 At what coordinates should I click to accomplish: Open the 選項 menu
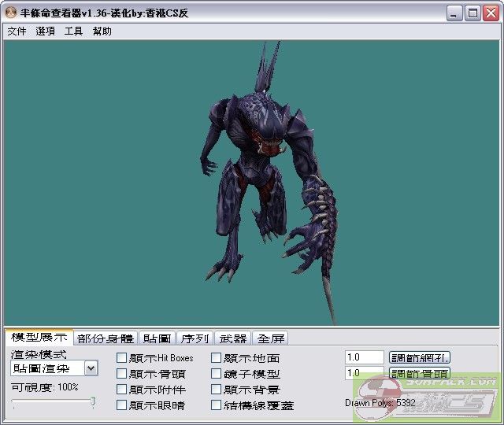(45, 31)
